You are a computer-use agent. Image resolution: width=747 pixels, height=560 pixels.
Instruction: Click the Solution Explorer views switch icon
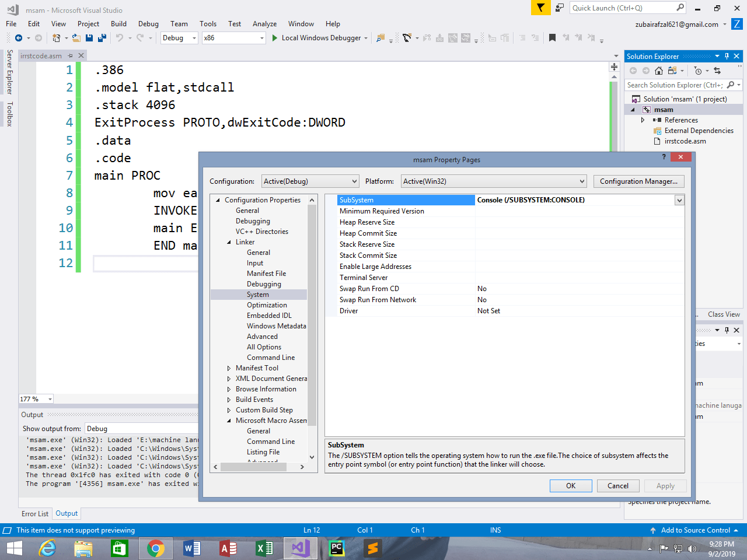[672, 71]
